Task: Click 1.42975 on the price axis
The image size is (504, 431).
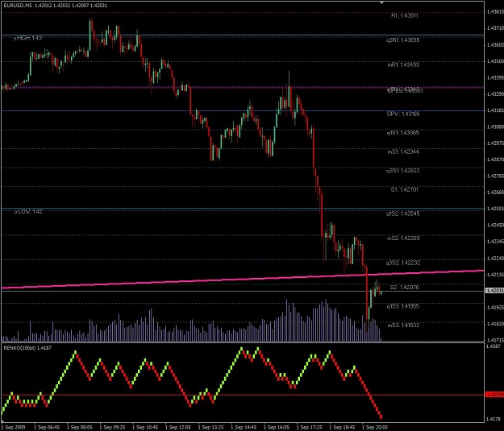Action: point(495,143)
